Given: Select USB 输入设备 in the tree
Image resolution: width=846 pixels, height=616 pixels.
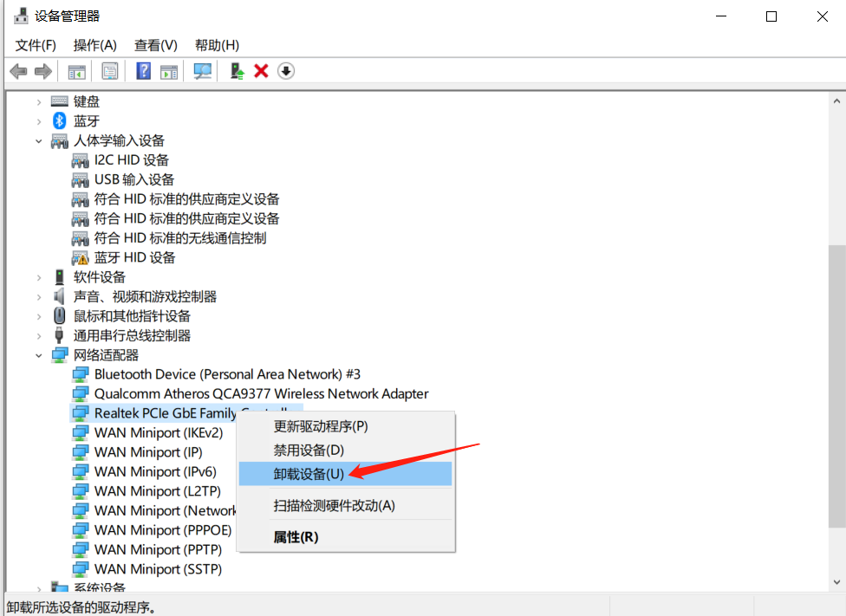Looking at the screenshot, I should pos(134,179).
